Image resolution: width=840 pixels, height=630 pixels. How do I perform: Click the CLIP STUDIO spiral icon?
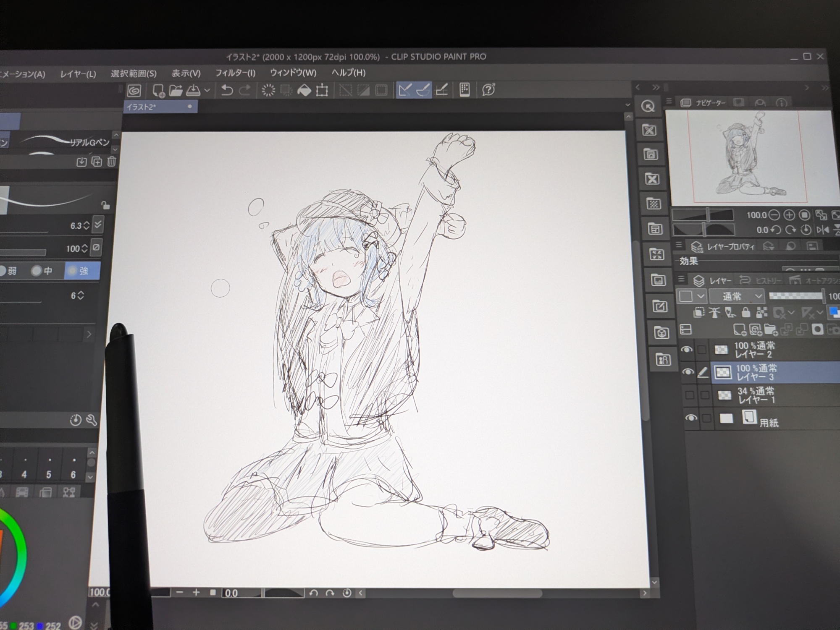click(x=134, y=90)
